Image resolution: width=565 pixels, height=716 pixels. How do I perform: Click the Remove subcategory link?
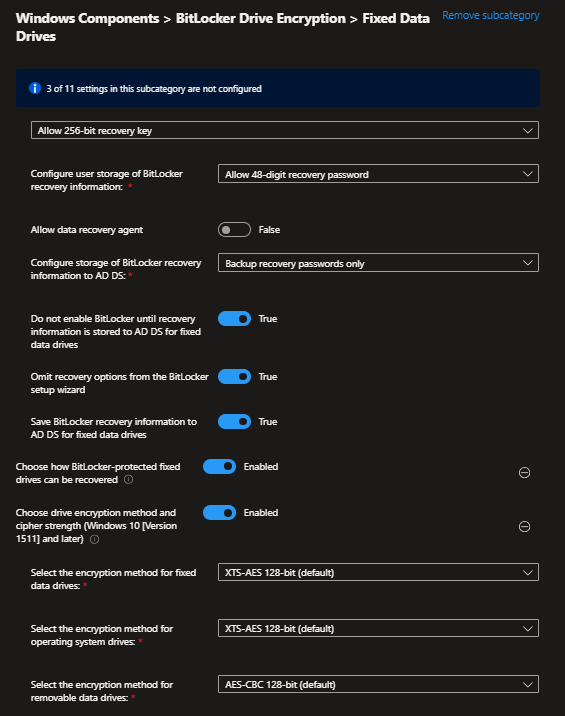pyautogui.click(x=491, y=16)
